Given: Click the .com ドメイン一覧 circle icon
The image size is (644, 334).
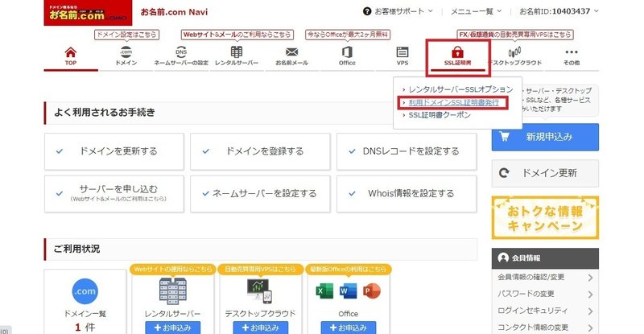Looking at the screenshot, I should pos(85,291).
